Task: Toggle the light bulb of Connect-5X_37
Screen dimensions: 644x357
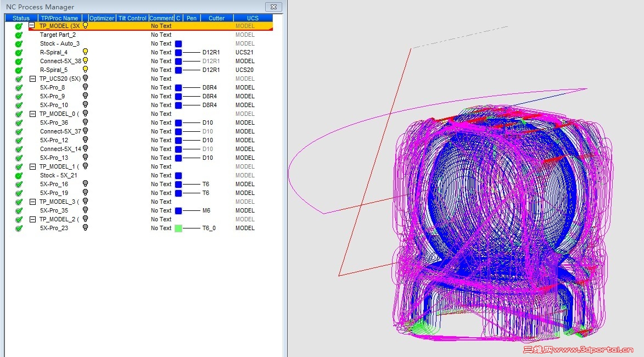Action: pyautogui.click(x=86, y=131)
